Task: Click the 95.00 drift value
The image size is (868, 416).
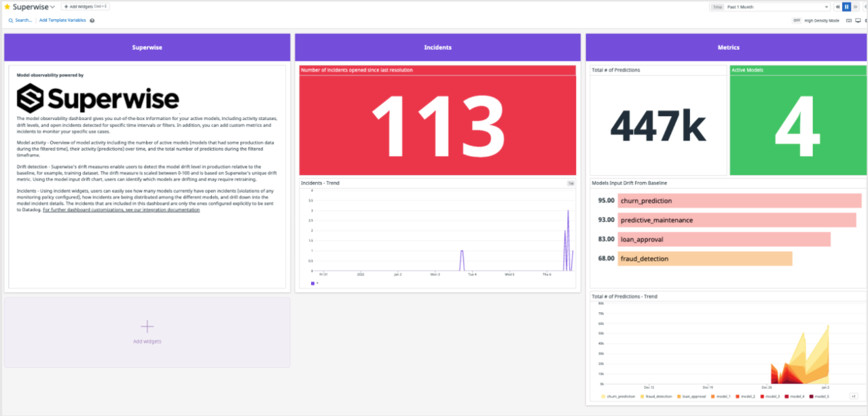Action: click(606, 201)
